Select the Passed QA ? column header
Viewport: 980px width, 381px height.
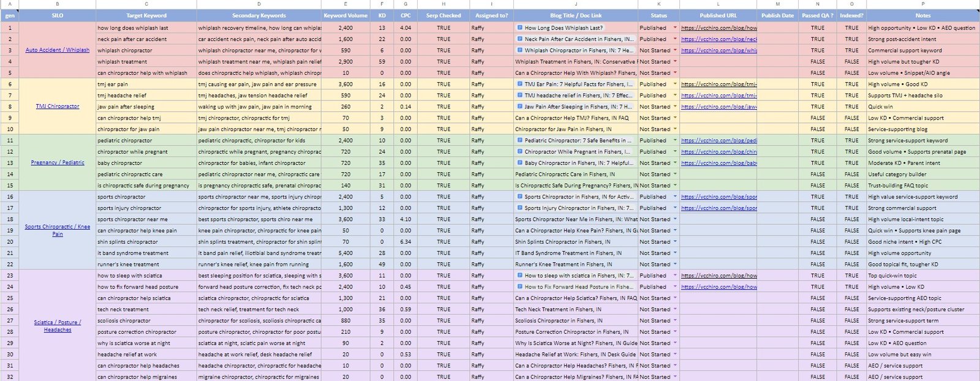[818, 15]
